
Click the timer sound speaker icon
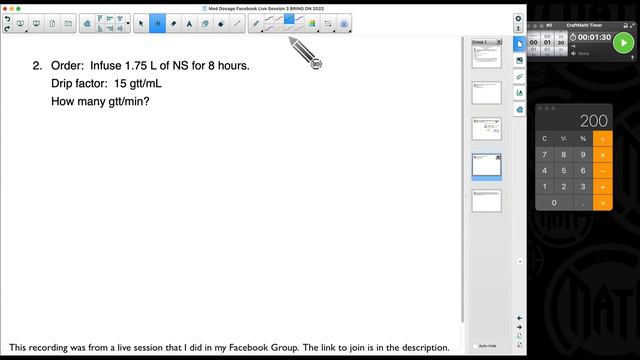coord(573,53)
